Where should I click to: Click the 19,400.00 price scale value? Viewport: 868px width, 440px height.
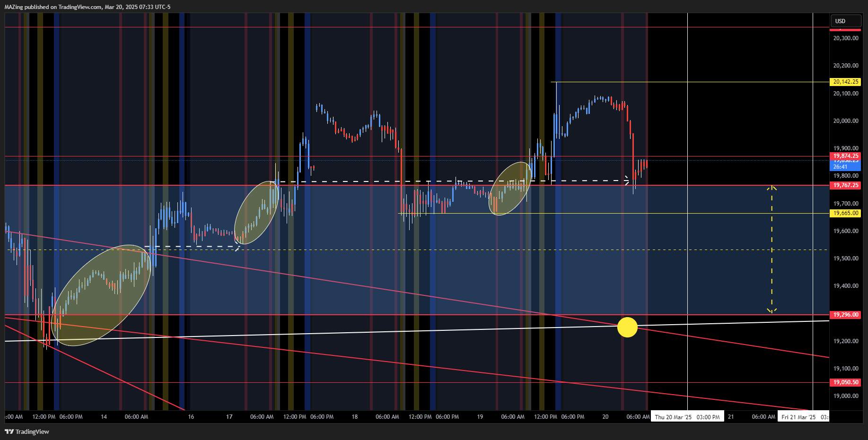[846, 286]
